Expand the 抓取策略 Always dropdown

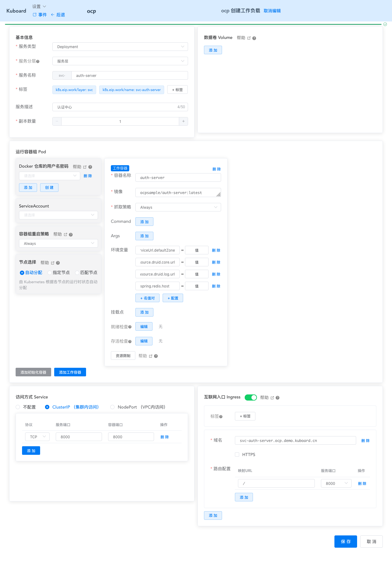pyautogui.click(x=178, y=207)
